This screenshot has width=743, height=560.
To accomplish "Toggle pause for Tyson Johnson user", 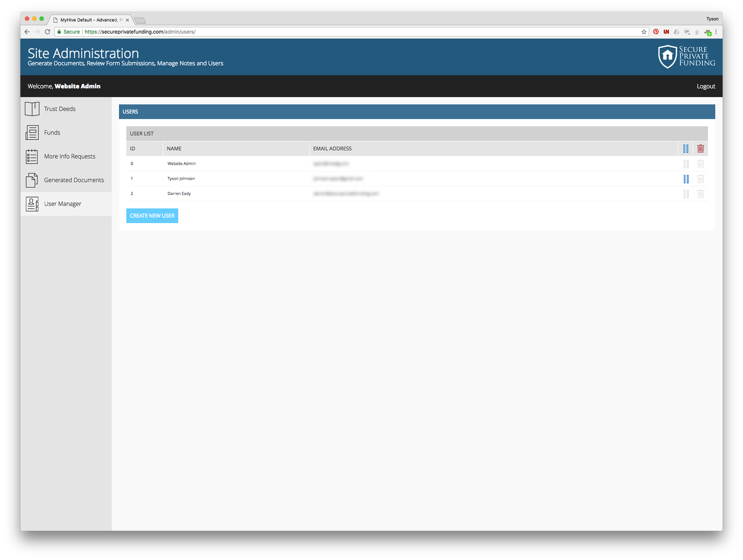I will pos(686,179).
